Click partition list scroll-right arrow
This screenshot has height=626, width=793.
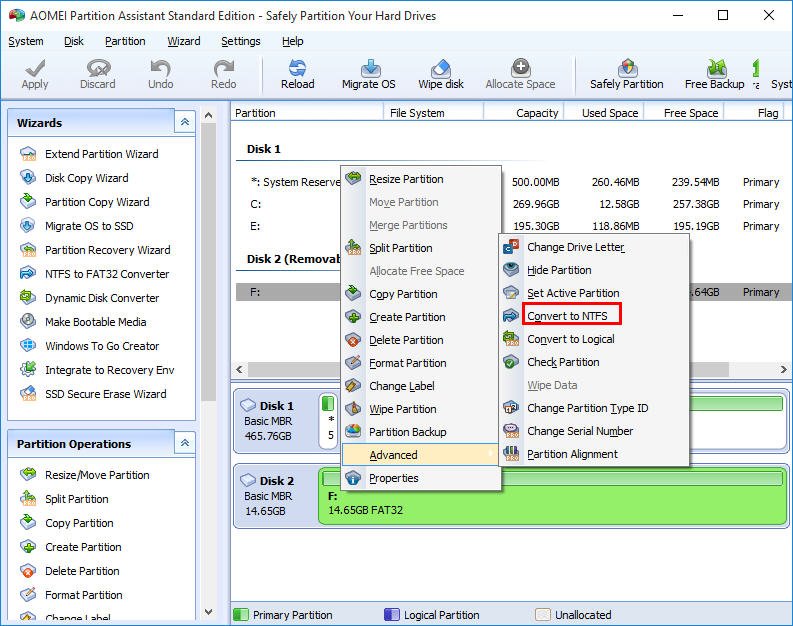[783, 370]
